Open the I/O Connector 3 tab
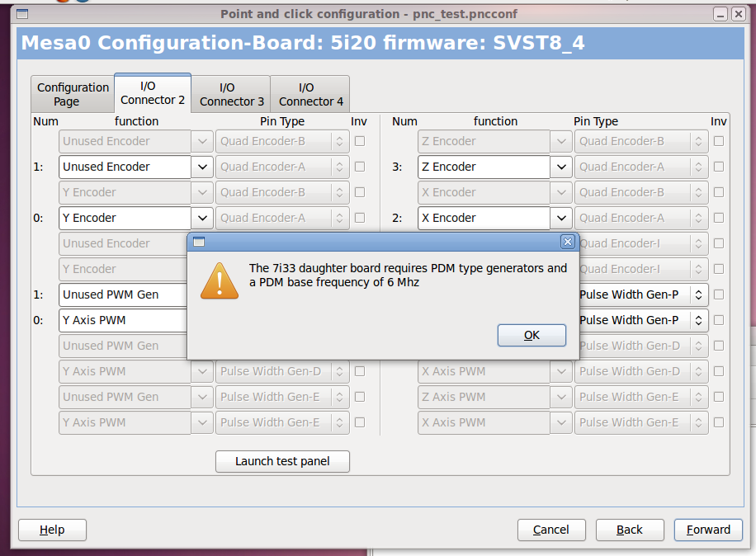Screen dimensions: 756x556 pos(231,94)
